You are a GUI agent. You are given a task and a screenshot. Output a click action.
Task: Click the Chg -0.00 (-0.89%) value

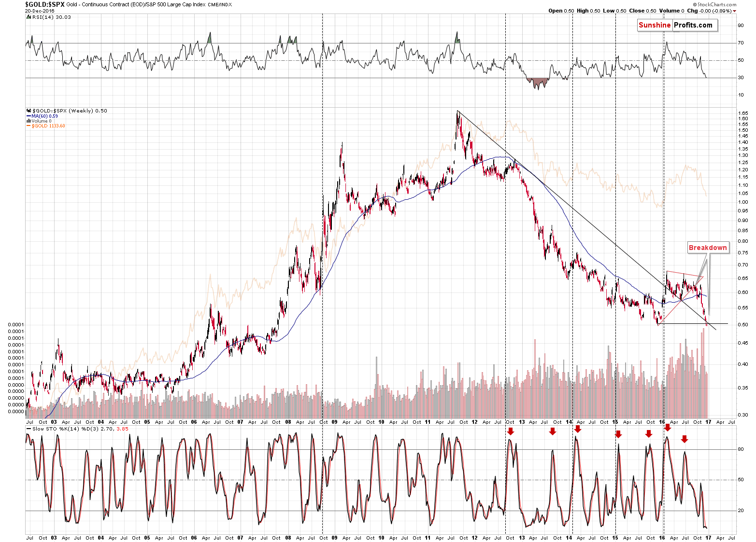[709, 11]
